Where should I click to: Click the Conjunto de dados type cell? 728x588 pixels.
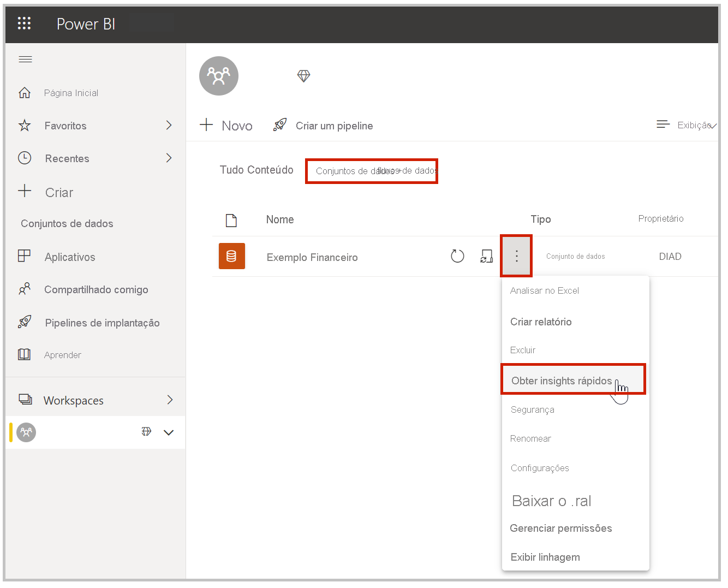tap(576, 256)
